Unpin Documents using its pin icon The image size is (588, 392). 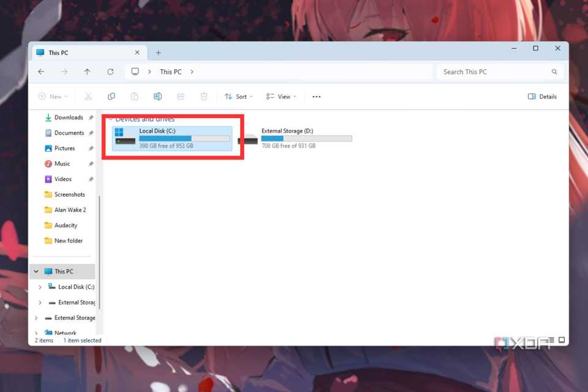point(91,133)
